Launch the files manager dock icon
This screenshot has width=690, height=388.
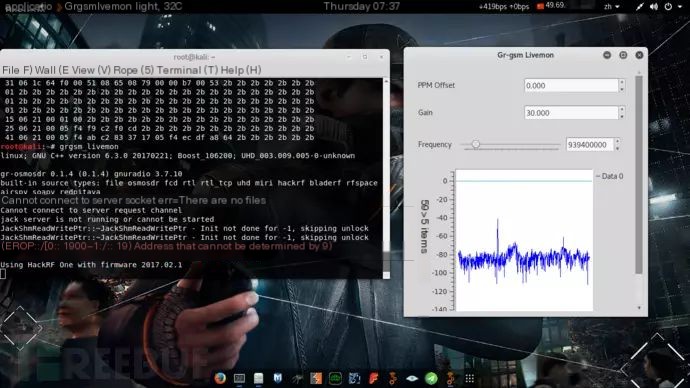[x=258, y=378]
